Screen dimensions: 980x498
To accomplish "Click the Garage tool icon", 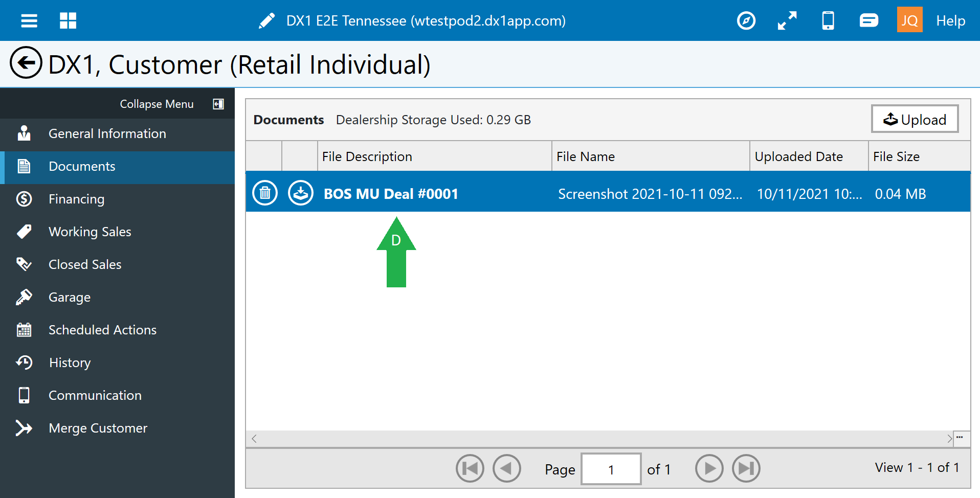I will (x=24, y=297).
